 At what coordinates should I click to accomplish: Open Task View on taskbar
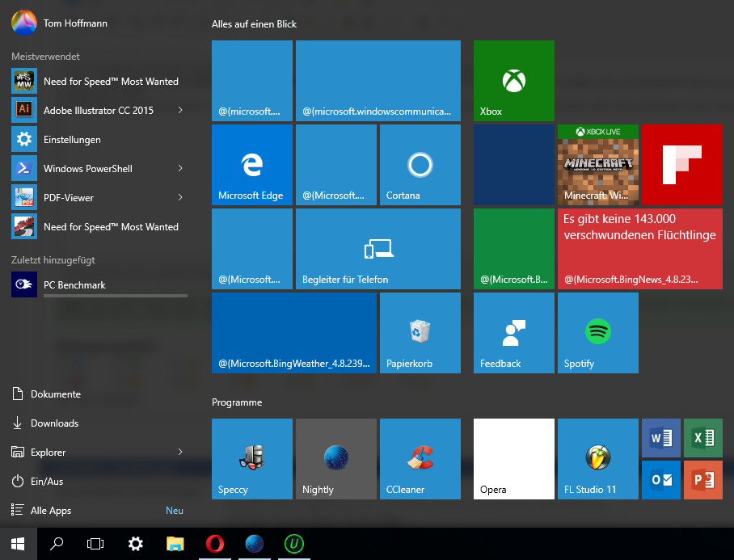(95, 544)
